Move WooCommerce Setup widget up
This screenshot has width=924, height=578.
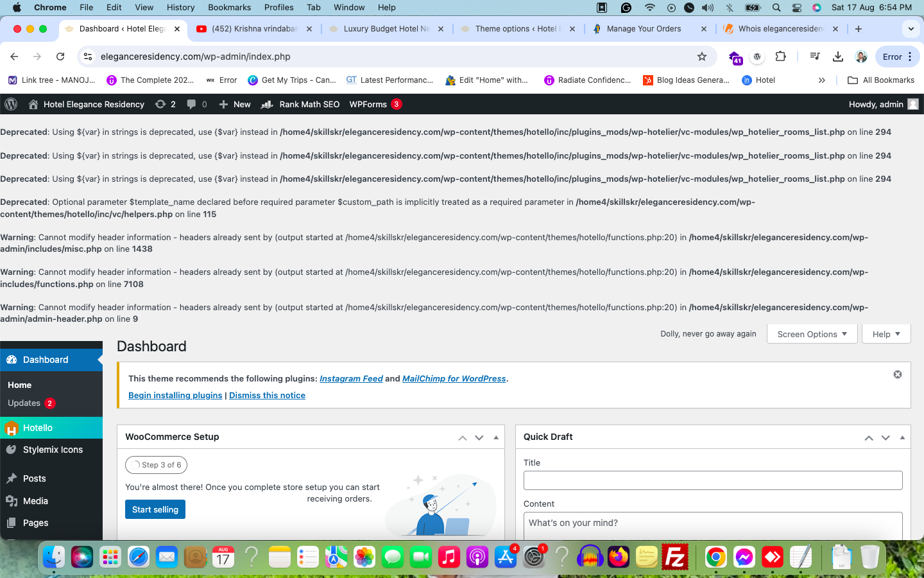(463, 437)
